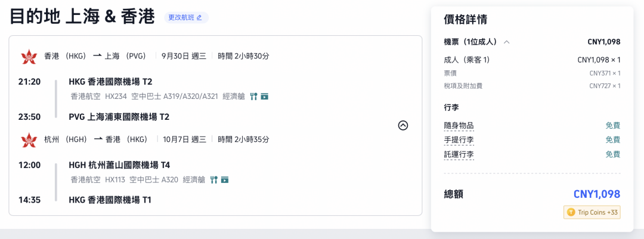Click the CNY1,098 total amount

tap(597, 194)
